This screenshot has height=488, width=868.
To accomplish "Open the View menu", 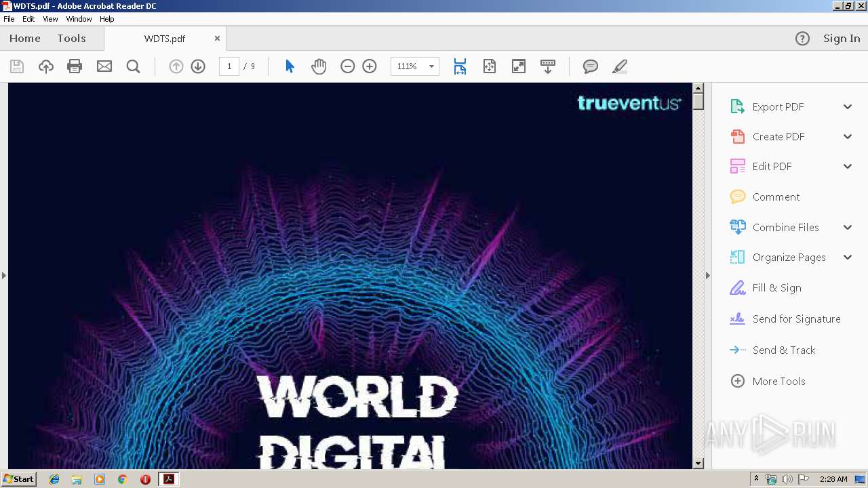I will pyautogui.click(x=50, y=19).
